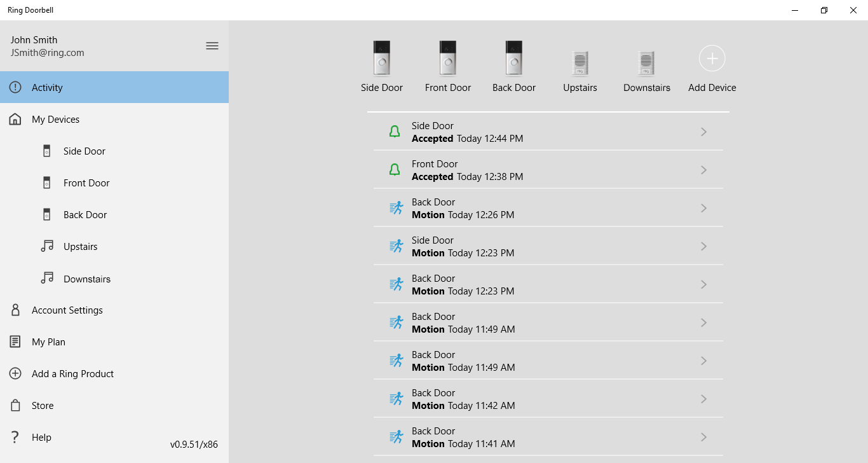Select 'Motion Today 11:42 AM' event text
The width and height of the screenshot is (868, 463).
click(463, 406)
